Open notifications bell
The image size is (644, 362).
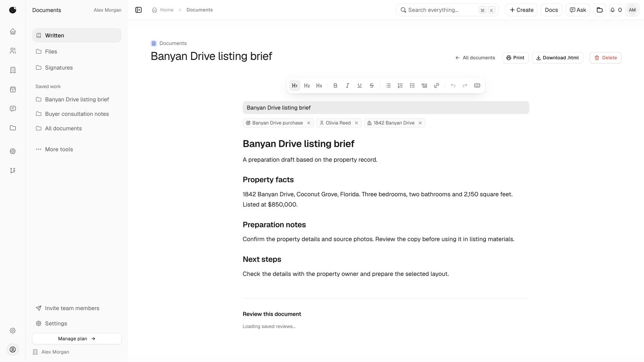coord(616,10)
